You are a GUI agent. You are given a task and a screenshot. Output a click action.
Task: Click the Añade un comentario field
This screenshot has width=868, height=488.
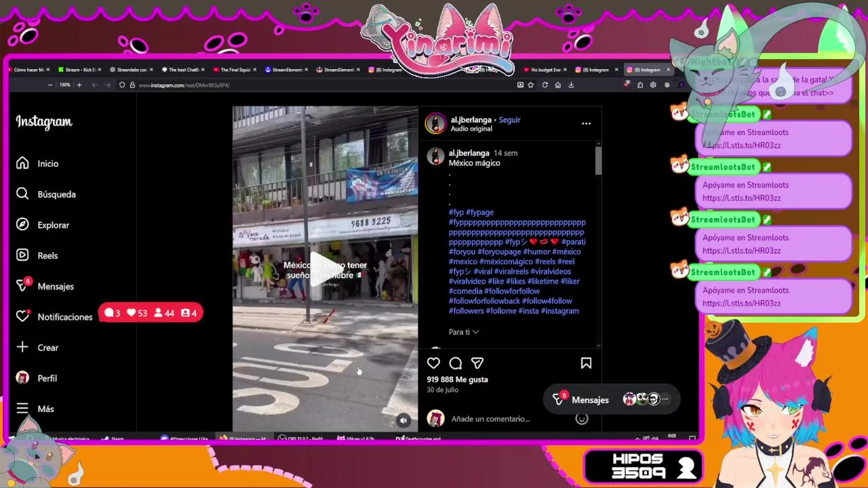click(490, 419)
